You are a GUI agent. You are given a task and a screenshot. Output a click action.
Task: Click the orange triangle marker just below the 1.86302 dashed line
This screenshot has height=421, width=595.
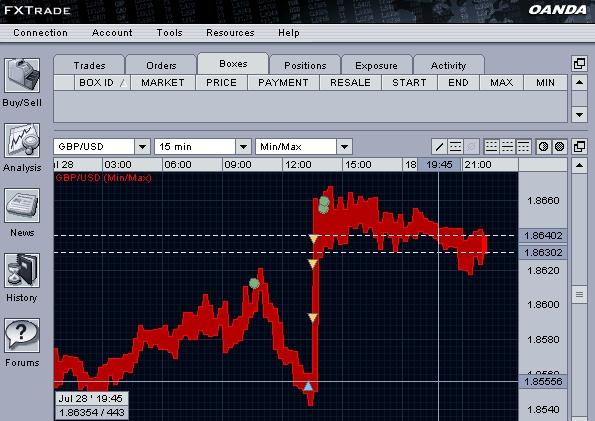[x=312, y=263]
